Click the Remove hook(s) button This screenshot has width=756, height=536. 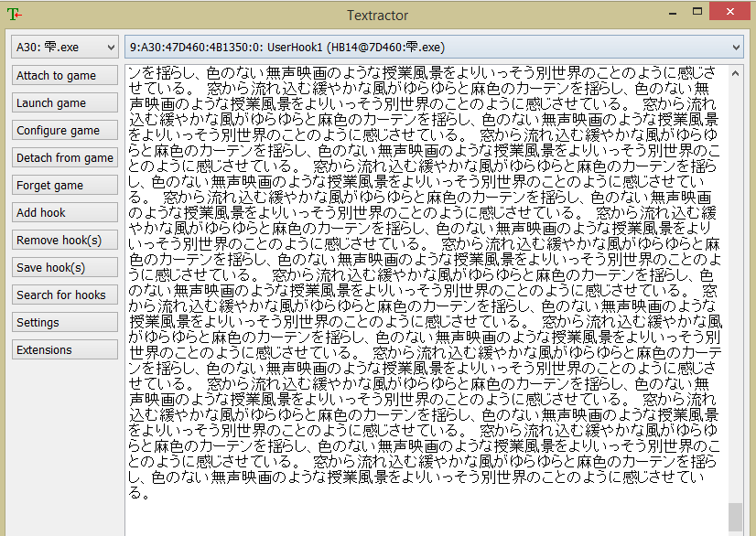click(65, 241)
